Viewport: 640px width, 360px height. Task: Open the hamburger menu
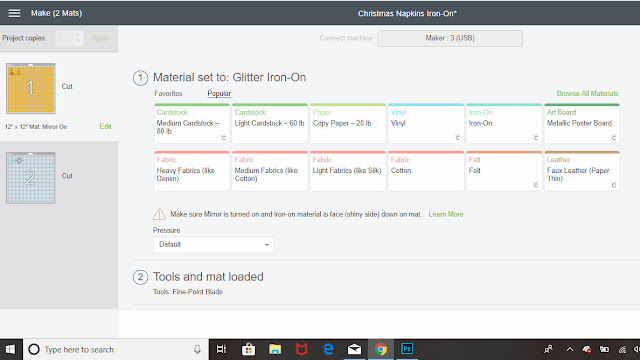pos(14,13)
